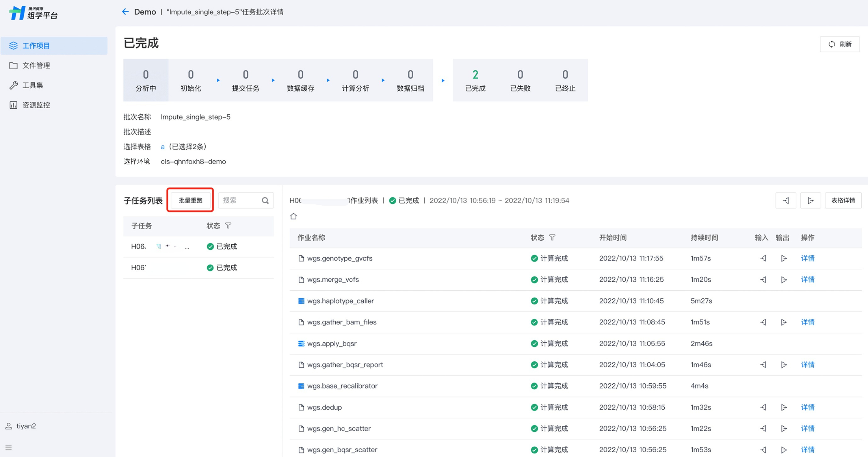
Task: Click 详情 link for wgs.gather_bam_files
Action: [807, 322]
